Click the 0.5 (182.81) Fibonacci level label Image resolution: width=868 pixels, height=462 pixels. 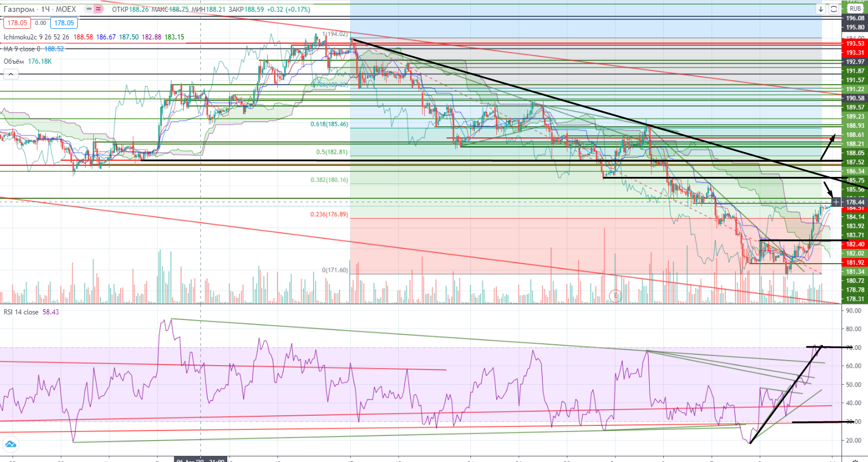[332, 152]
